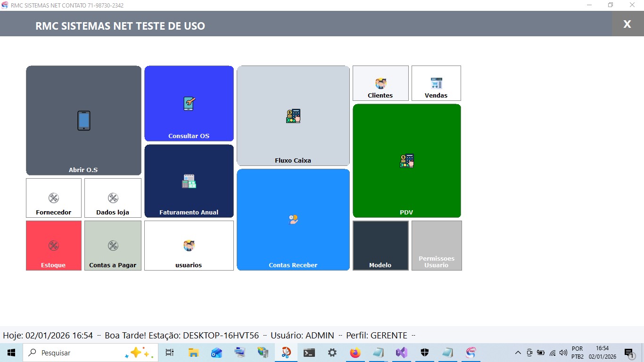Viewport: 644px width, 362px height.
Task: Open the Dados loja tile
Action: (113, 198)
